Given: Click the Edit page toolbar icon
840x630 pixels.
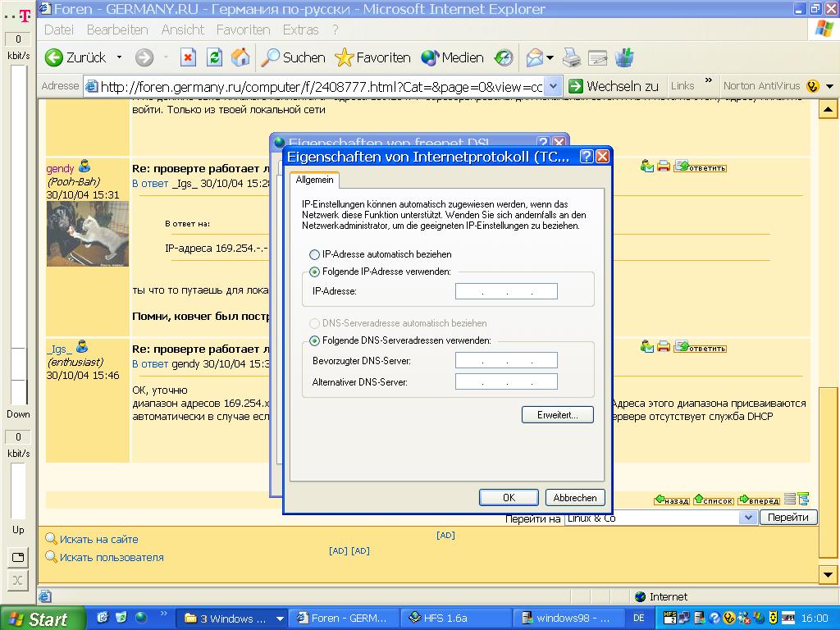Looking at the screenshot, I should (x=597, y=57).
